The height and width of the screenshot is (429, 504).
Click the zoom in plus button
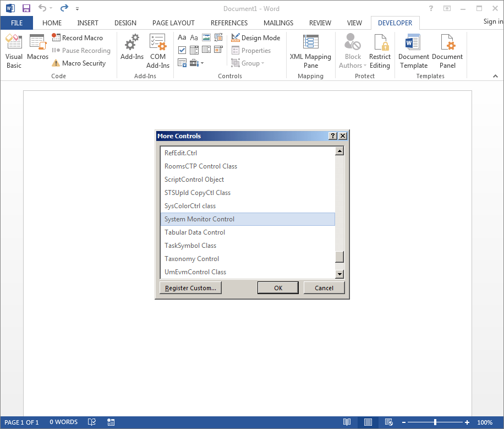[x=467, y=422]
